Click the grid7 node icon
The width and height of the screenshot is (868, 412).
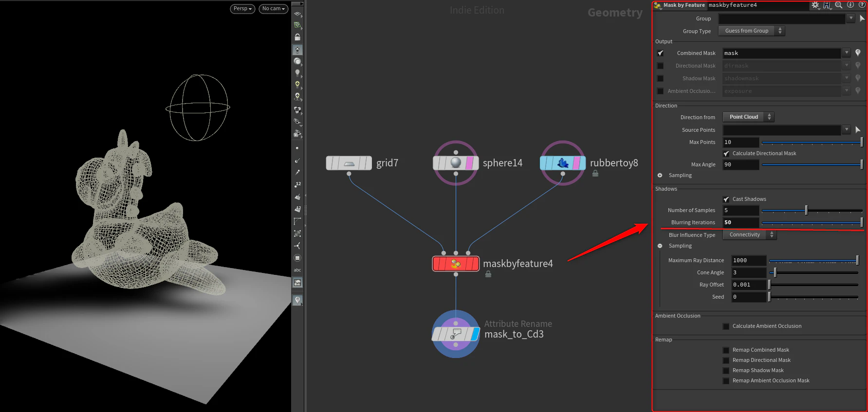pos(349,163)
